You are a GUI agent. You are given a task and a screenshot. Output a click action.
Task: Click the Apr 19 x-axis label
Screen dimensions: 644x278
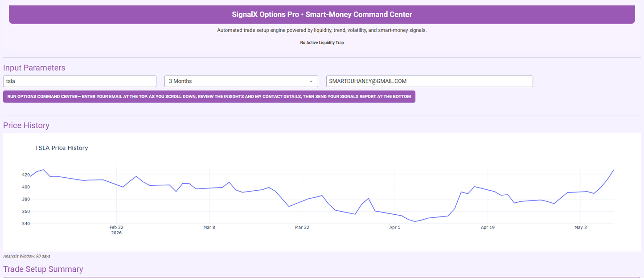[488, 227]
